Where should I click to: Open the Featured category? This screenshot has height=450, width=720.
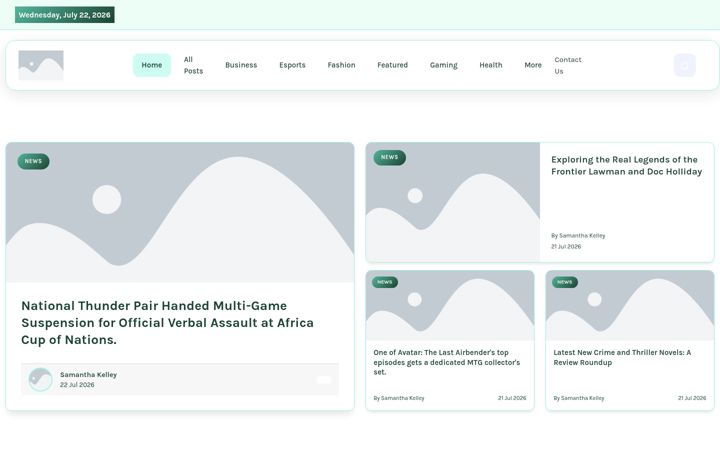[x=393, y=65]
